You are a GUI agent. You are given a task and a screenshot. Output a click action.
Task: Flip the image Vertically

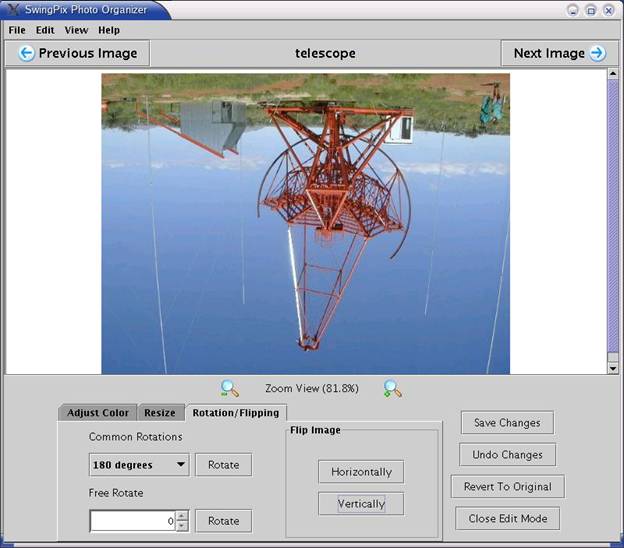click(x=361, y=504)
